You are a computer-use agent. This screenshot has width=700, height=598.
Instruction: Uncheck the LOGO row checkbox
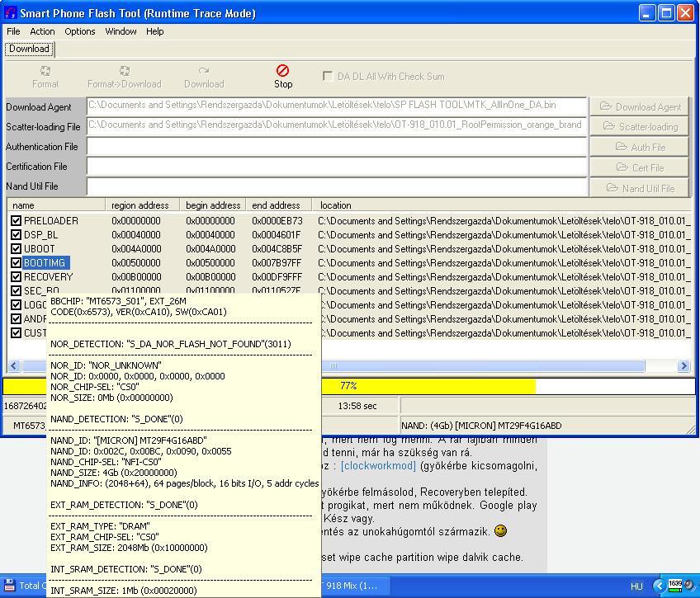point(16,305)
